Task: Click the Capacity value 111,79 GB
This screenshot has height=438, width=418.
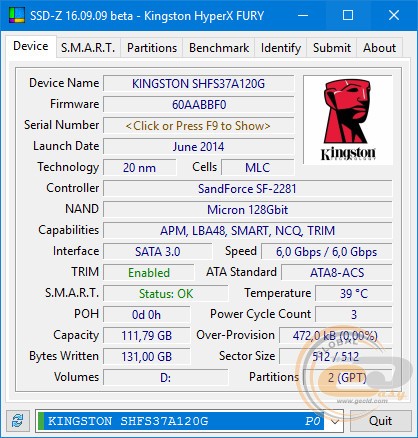Action: (x=147, y=336)
